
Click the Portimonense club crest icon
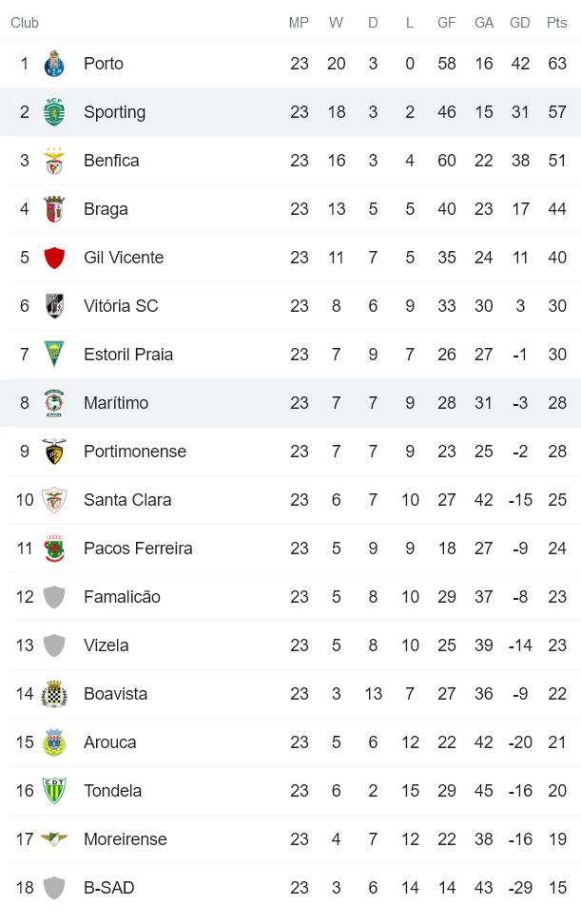coord(54,452)
